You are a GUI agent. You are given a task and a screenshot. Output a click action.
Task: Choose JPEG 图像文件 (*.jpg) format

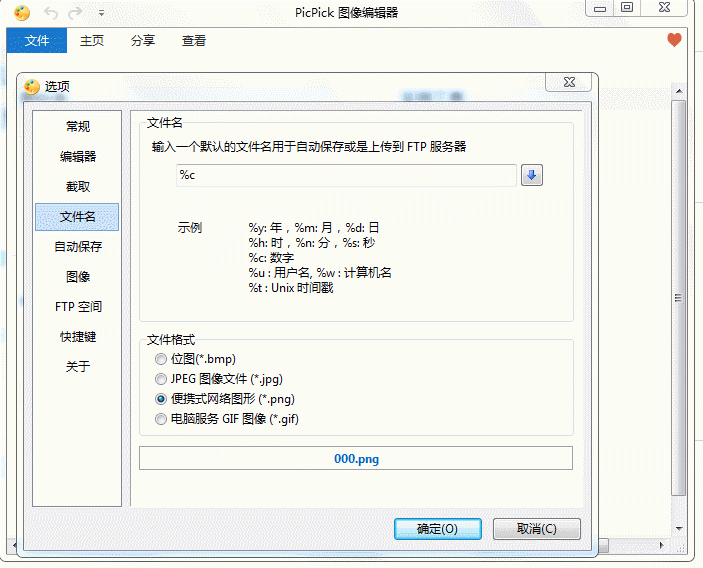tap(219, 379)
